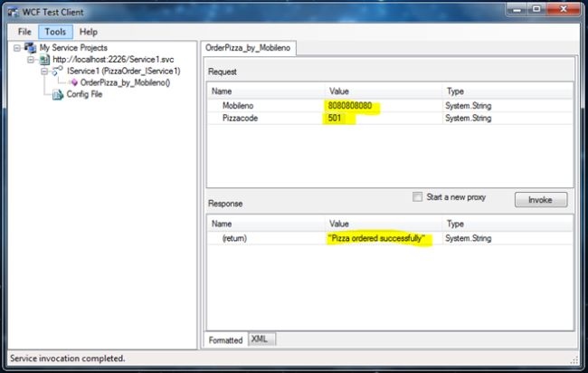Screen dimensions: 588x373
Task: Open the File menu
Action: coord(24,32)
